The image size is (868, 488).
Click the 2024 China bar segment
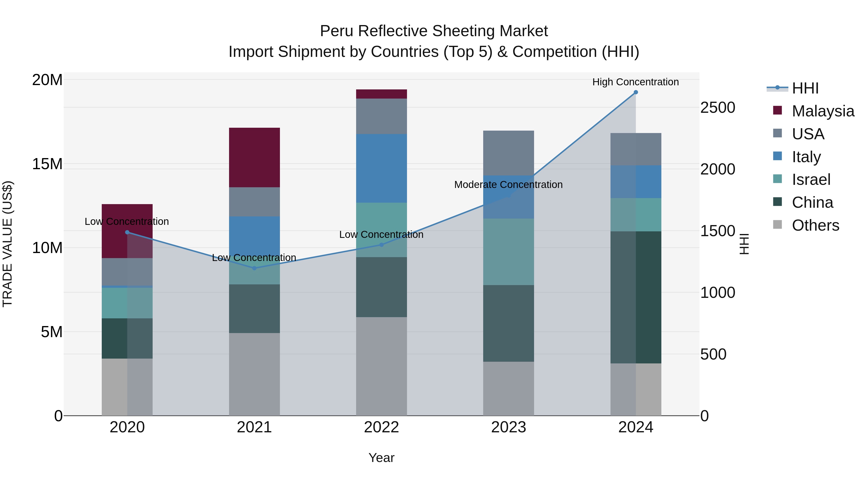tap(636, 297)
